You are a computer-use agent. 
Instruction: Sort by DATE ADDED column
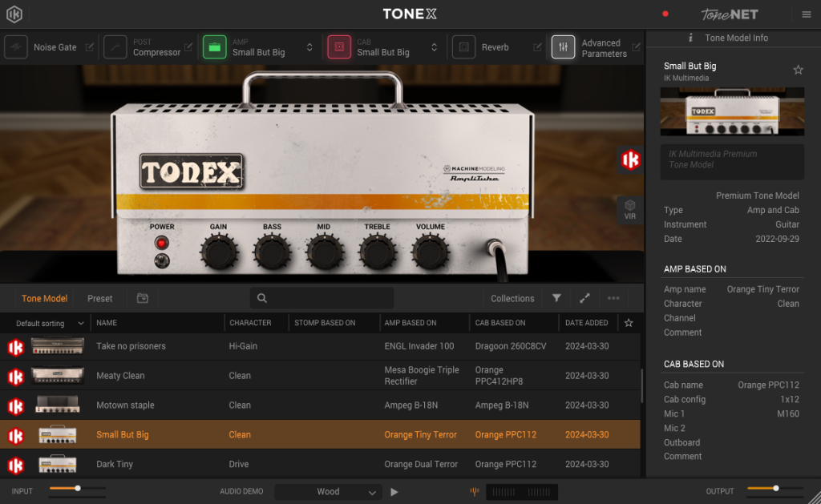586,323
